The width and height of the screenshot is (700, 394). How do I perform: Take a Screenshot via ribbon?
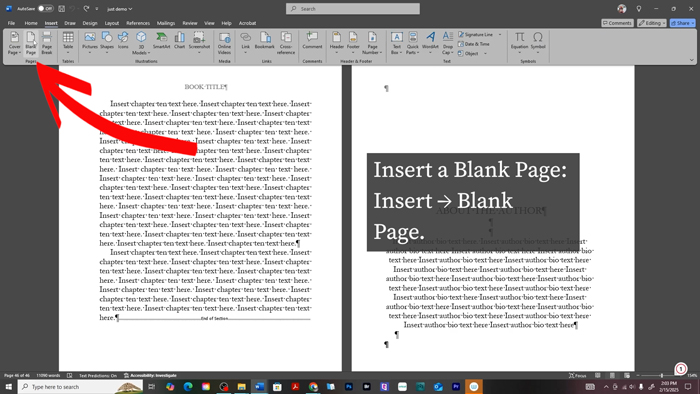pyautogui.click(x=199, y=43)
